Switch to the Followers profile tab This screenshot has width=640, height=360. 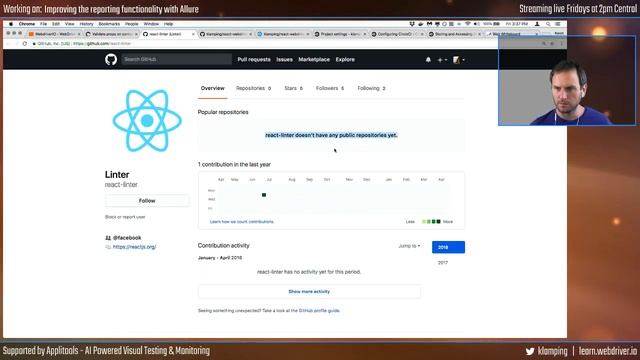[x=330, y=88]
